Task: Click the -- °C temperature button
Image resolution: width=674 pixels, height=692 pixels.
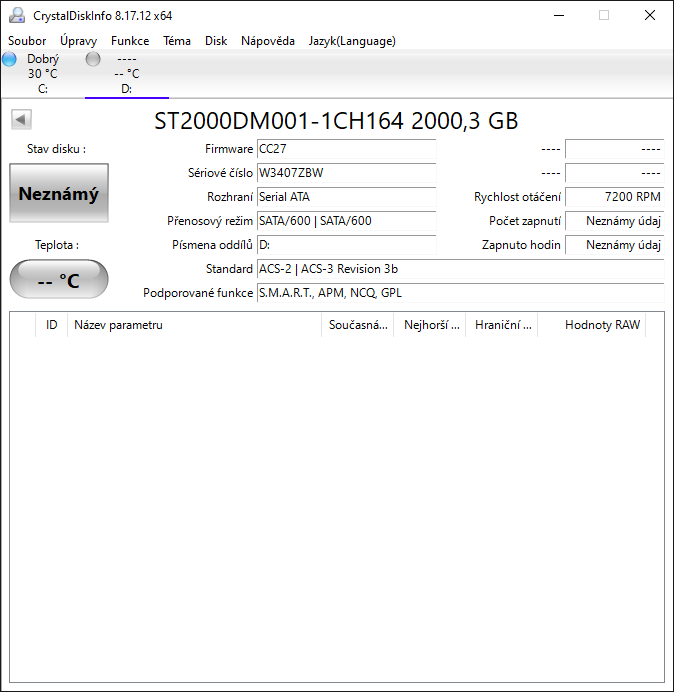Action: tap(59, 279)
